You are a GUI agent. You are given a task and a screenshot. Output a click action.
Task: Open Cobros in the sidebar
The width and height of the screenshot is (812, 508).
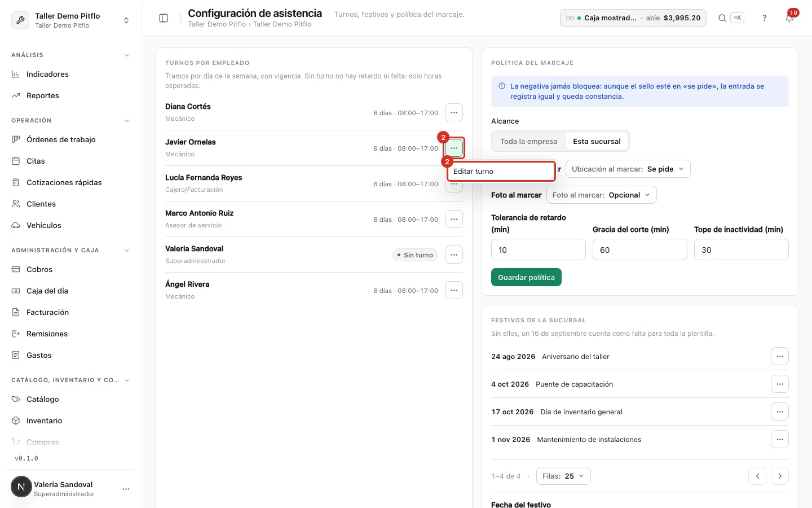coord(70,269)
